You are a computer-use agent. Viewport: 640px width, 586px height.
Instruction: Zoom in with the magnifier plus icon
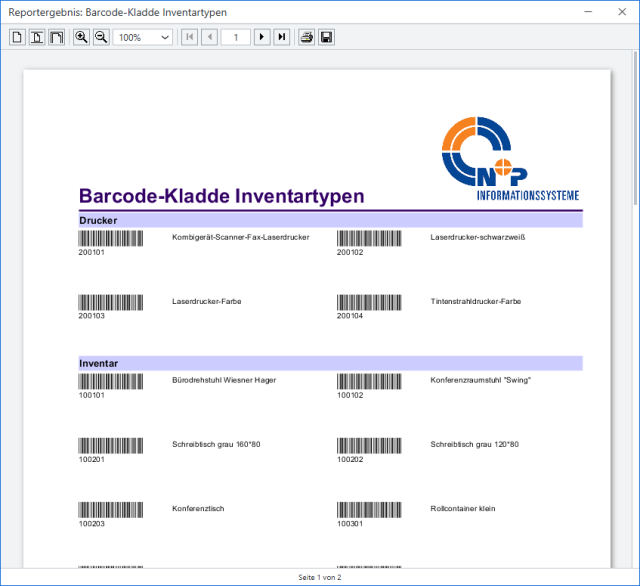point(81,38)
